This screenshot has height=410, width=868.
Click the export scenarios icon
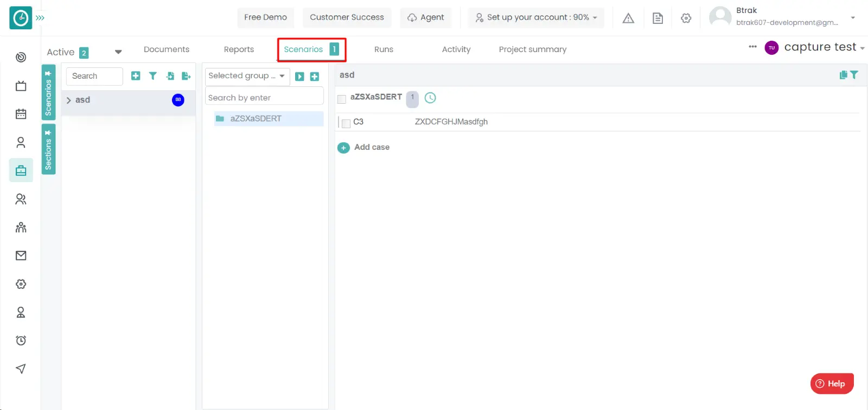point(186,76)
